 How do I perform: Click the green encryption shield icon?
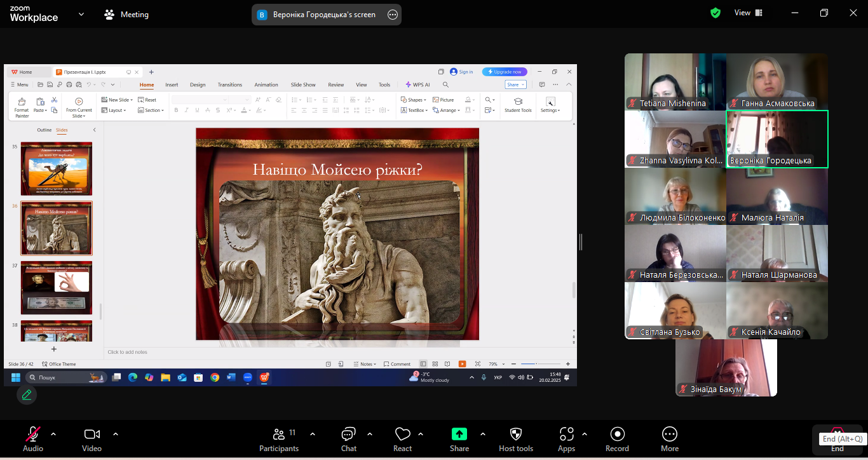[x=715, y=13]
